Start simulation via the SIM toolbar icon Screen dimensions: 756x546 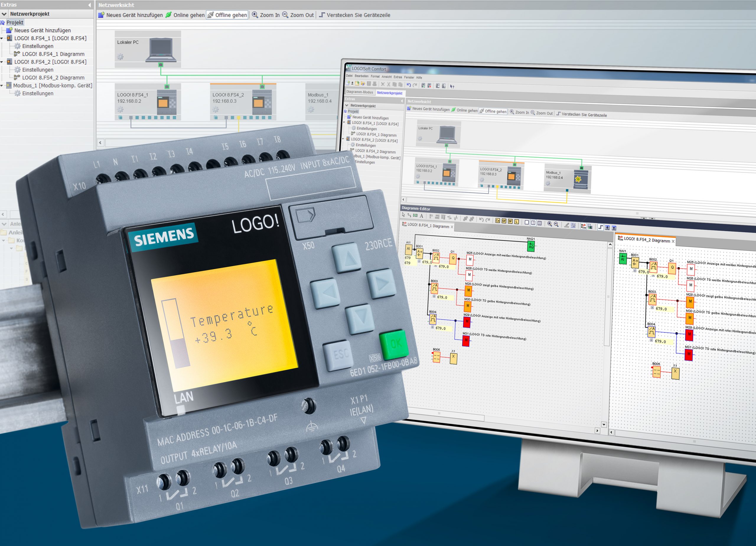click(583, 226)
